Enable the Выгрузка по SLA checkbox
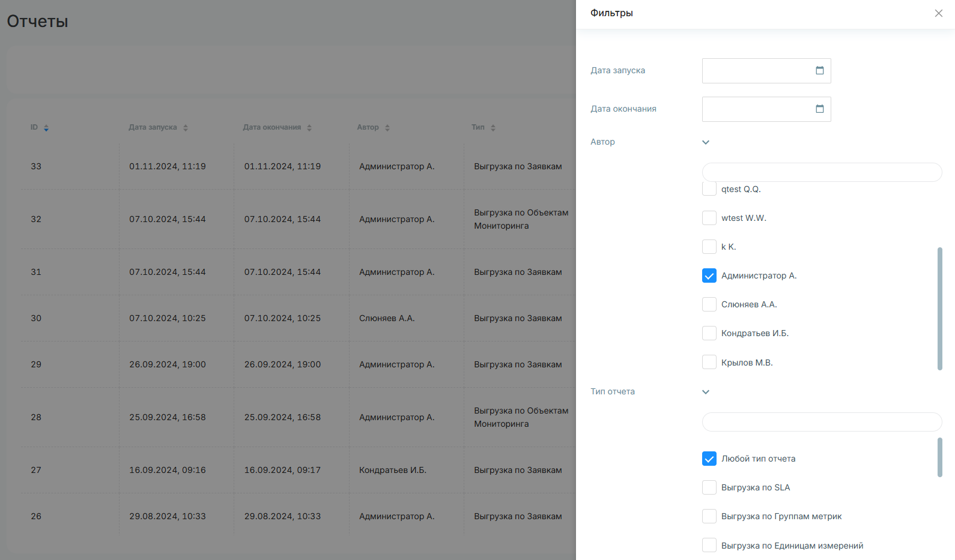955x560 pixels. (x=709, y=487)
